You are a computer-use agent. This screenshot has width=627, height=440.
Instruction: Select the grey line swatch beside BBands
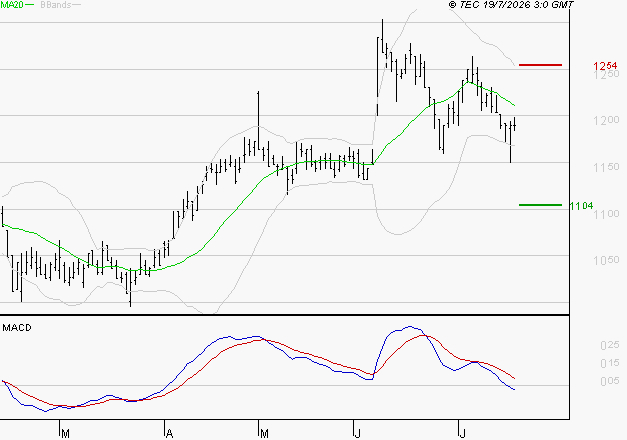(x=76, y=5)
